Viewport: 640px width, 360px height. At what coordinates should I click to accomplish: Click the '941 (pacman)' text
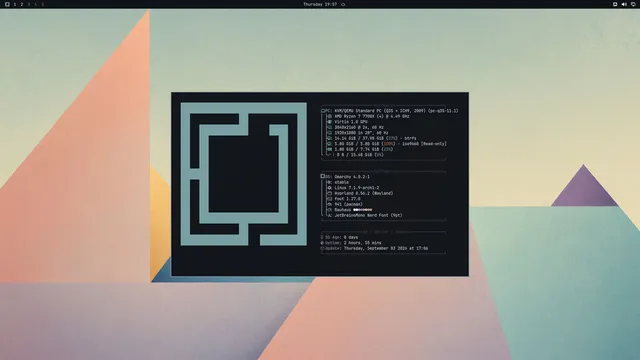click(349, 204)
